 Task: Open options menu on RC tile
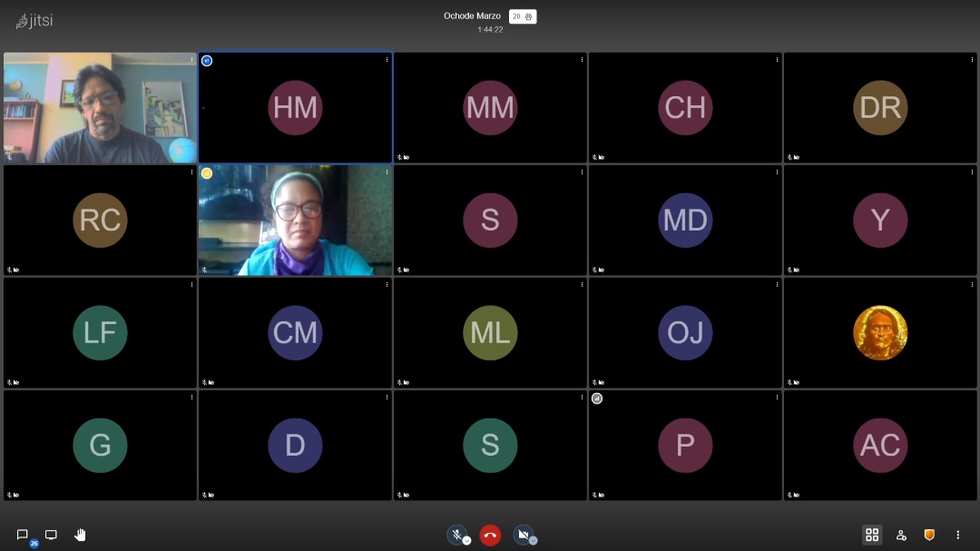click(191, 172)
